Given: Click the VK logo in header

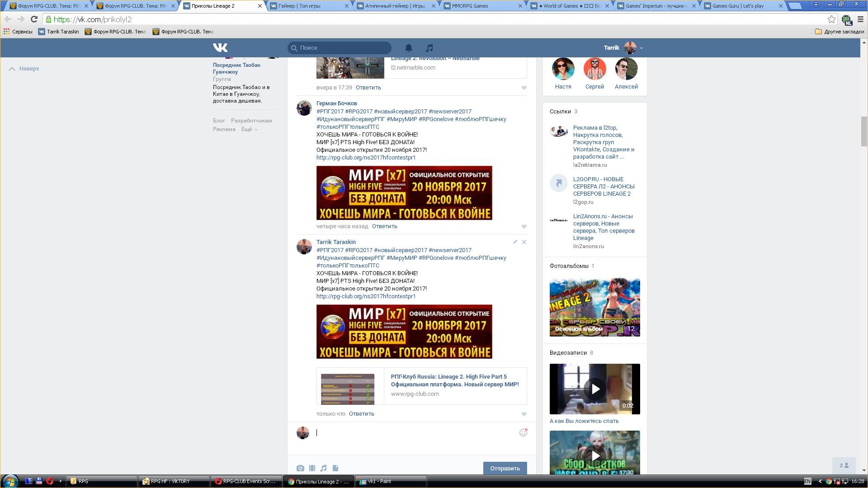Looking at the screenshot, I should tap(220, 47).
